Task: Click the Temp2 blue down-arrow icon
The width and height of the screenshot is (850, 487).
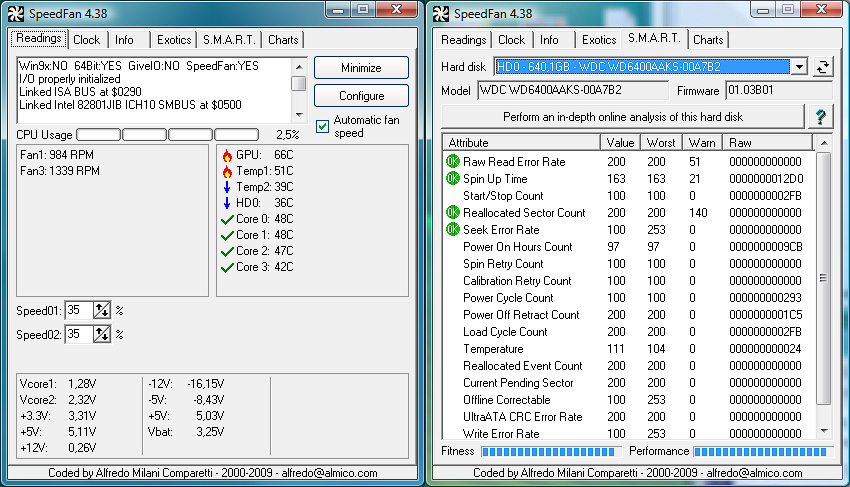Action: point(227,187)
